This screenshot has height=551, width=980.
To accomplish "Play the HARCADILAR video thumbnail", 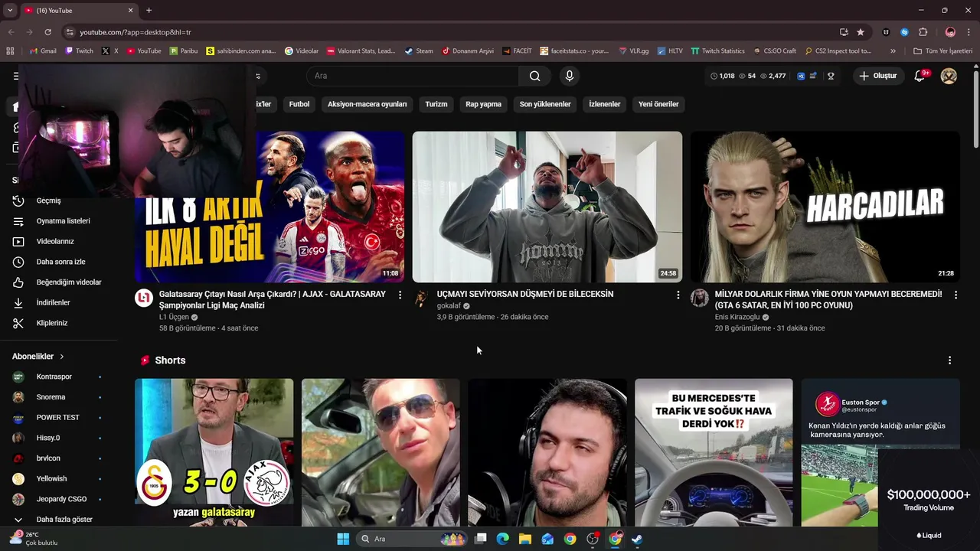I will coord(825,207).
